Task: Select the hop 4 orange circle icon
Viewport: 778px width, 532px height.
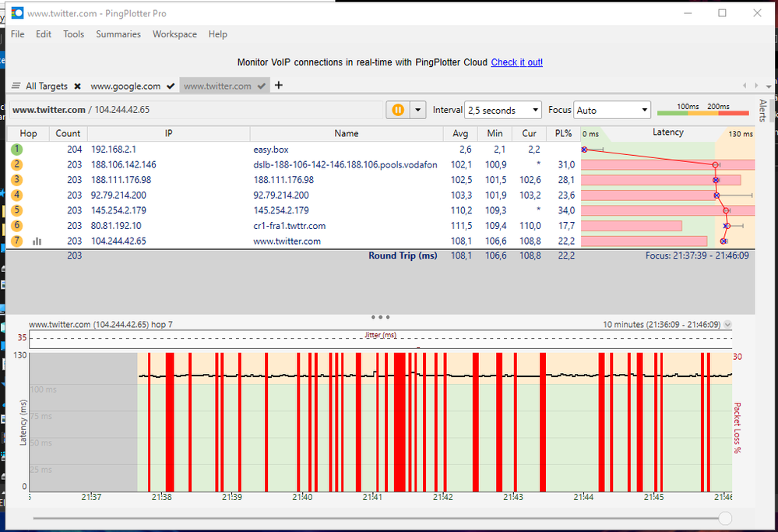Action: click(x=16, y=195)
